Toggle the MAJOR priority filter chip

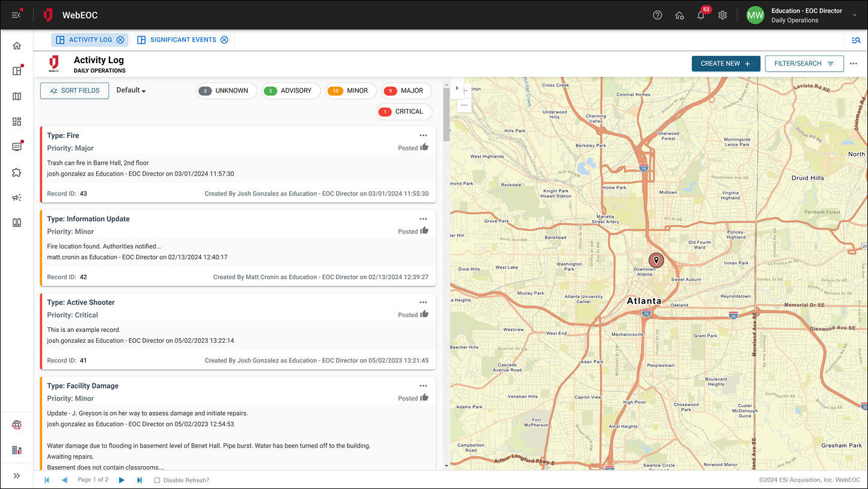[406, 91]
